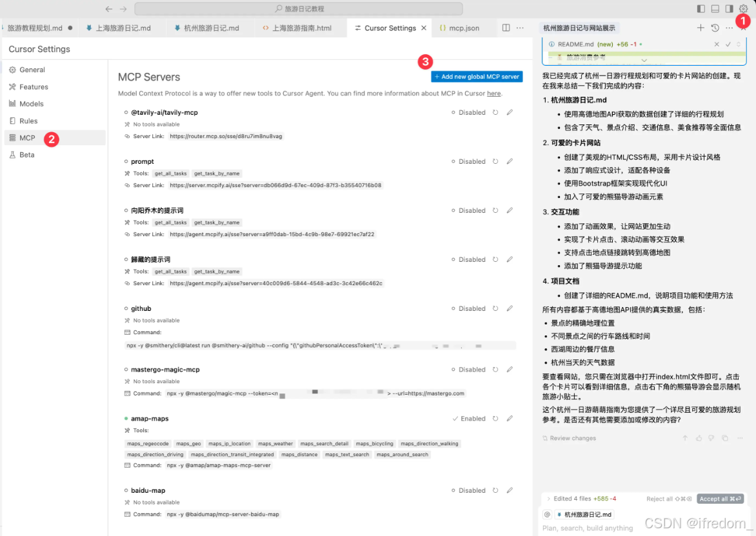Toggle the bottom panel layout icon
Viewport: 756px width, 536px height.
(715, 8)
